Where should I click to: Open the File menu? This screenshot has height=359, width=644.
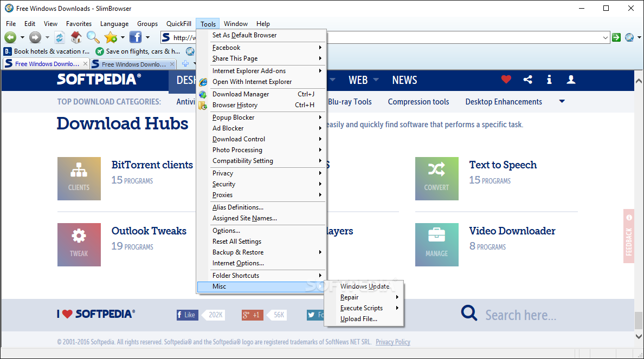click(11, 24)
